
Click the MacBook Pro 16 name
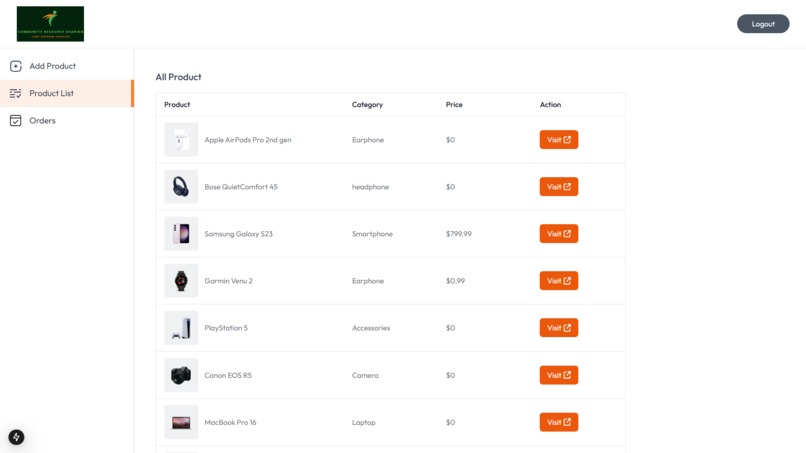point(230,422)
